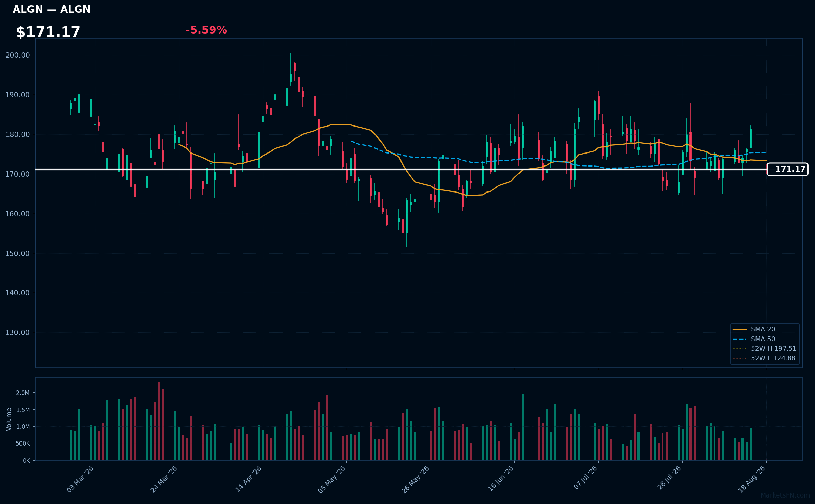Click the $171.17 current price heading
815x504 pixels.
(x=48, y=32)
